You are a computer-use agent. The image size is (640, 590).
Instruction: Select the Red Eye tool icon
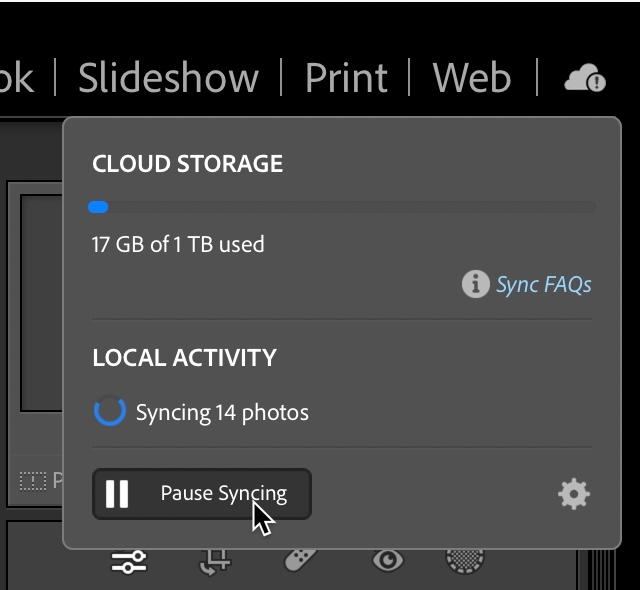point(387,560)
